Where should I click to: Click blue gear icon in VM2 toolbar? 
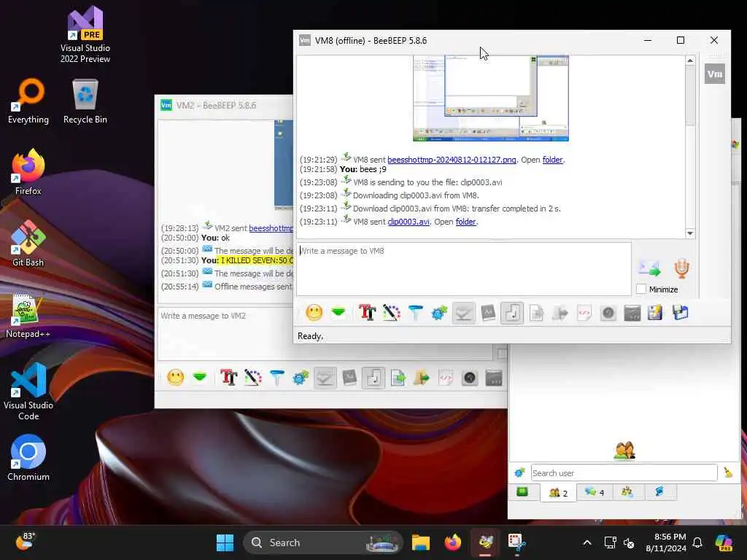click(301, 378)
